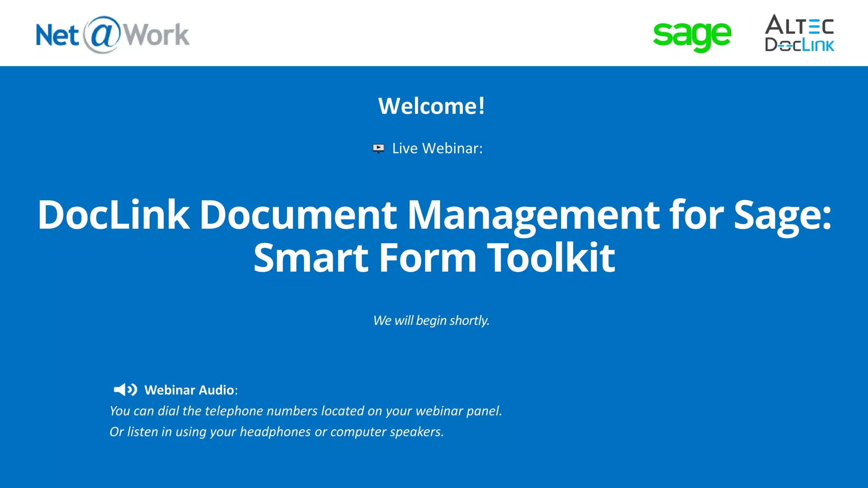Click the headphones or computer speakers line
The image size is (868, 488).
tap(276, 432)
